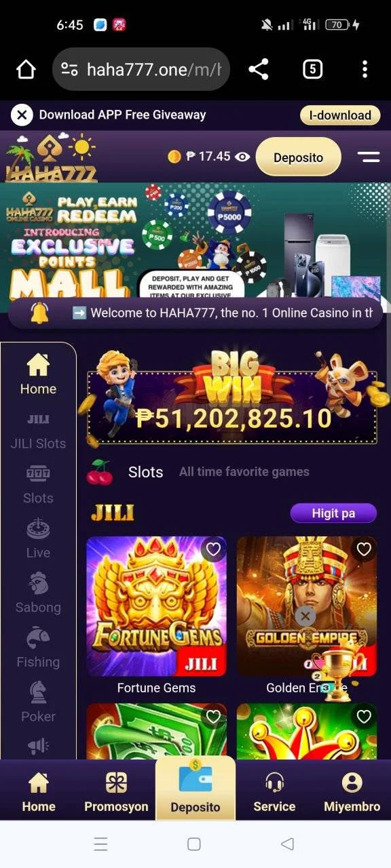Image resolution: width=391 pixels, height=868 pixels.
Task: Tap Higit pa to see more
Action: click(x=333, y=513)
